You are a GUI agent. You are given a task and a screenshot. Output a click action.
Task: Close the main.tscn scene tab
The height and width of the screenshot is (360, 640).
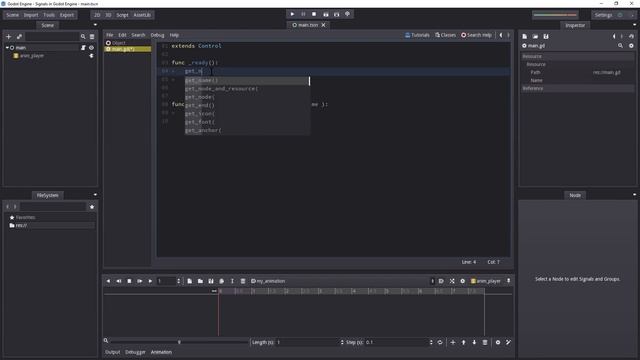[323, 25]
